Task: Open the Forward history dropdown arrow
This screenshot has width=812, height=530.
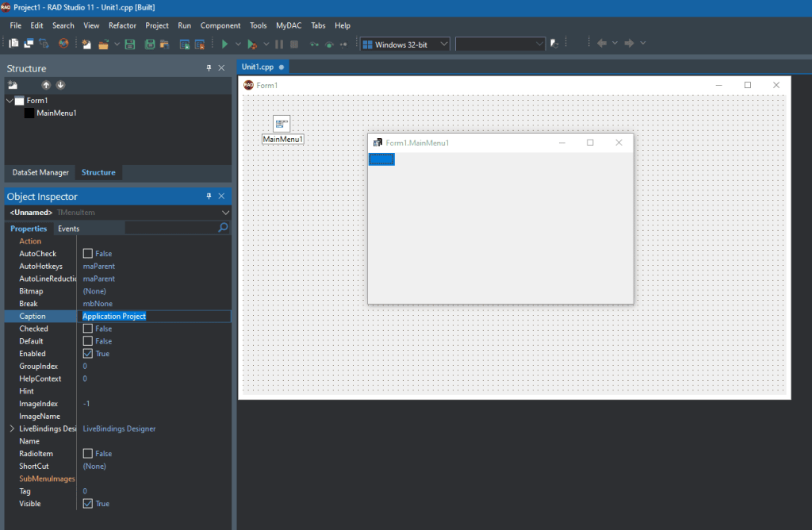Action: point(642,43)
